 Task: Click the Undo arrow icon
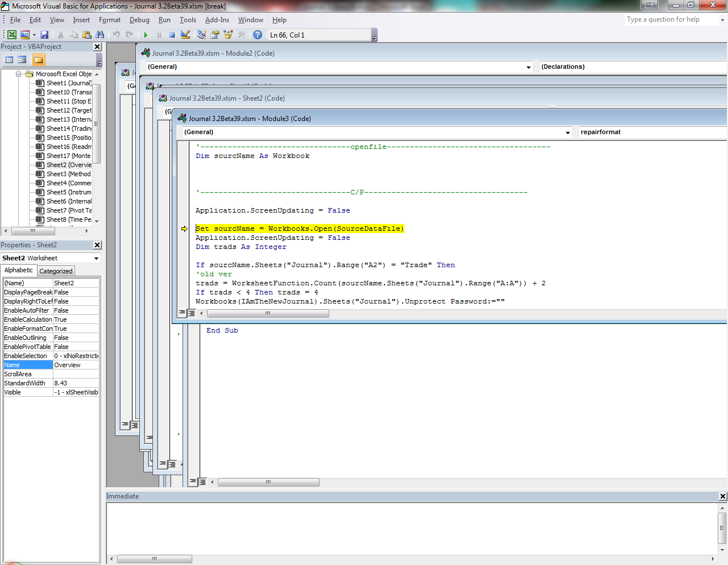click(x=116, y=35)
